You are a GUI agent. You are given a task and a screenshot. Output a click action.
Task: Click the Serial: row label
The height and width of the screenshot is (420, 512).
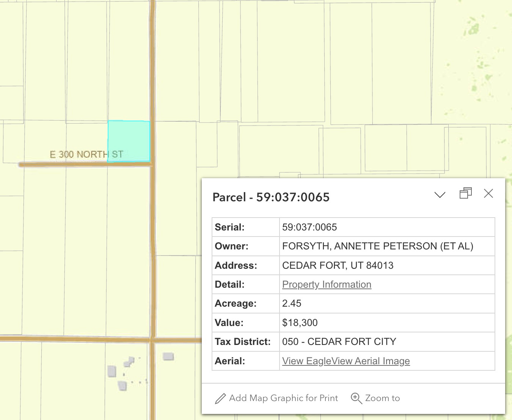click(229, 227)
